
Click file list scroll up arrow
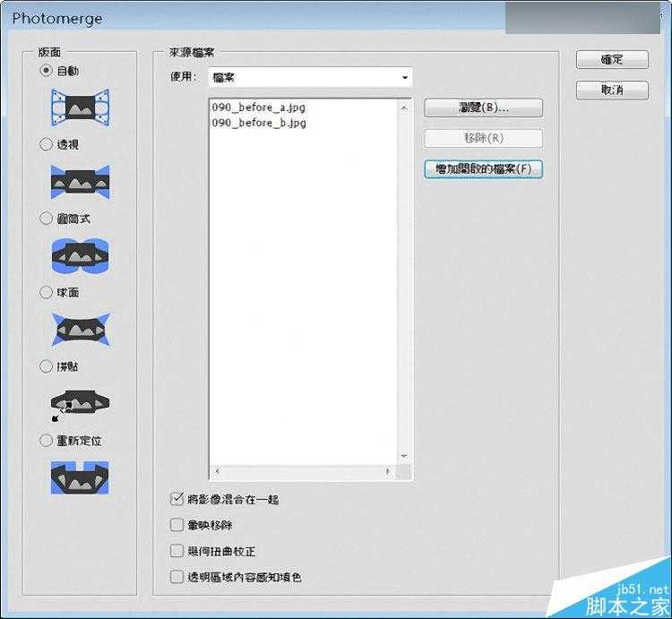404,108
